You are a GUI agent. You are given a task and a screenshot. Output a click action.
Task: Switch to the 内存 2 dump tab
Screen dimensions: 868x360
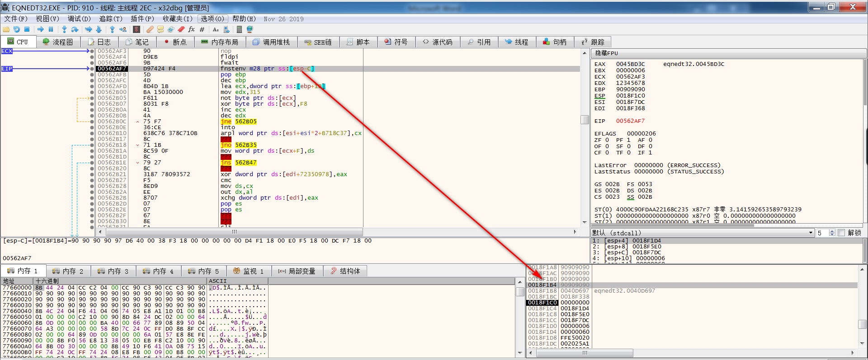click(68, 271)
